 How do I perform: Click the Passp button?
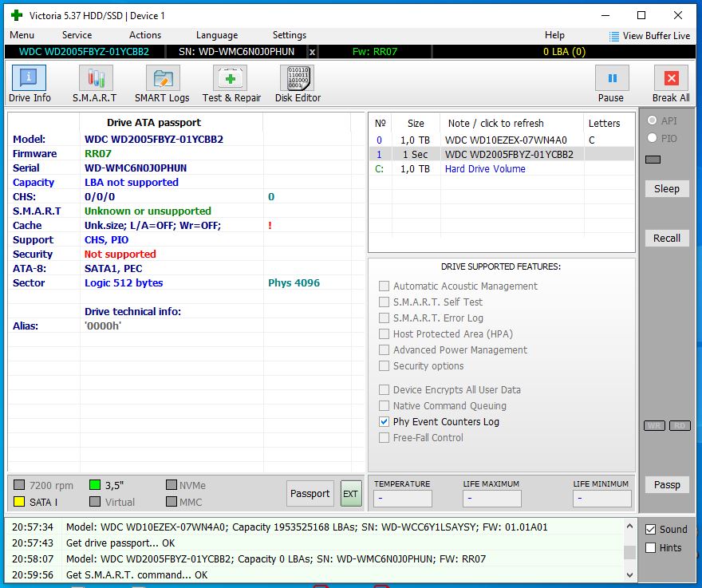point(667,485)
